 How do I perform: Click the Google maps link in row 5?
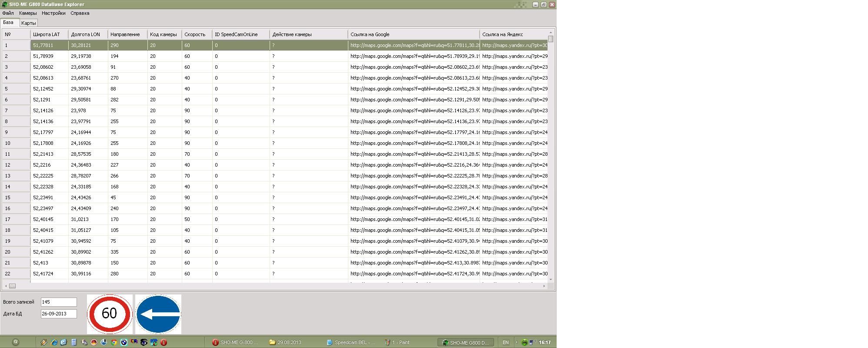pos(413,89)
